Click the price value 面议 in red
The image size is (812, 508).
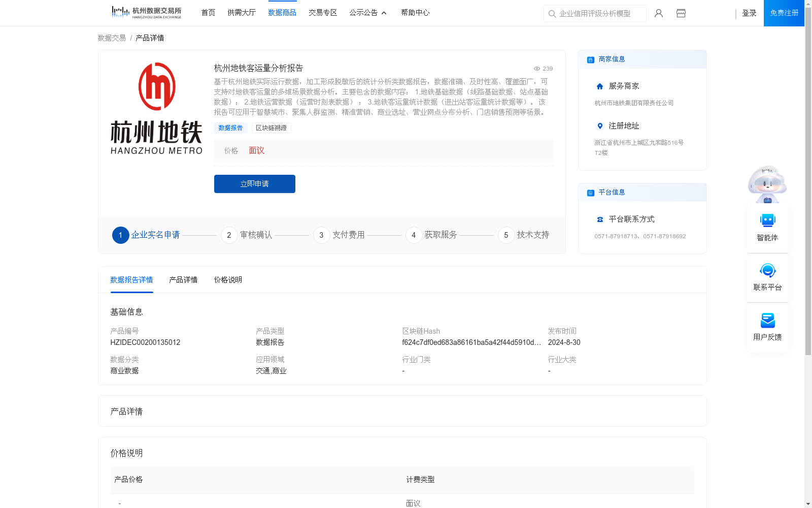(x=256, y=151)
